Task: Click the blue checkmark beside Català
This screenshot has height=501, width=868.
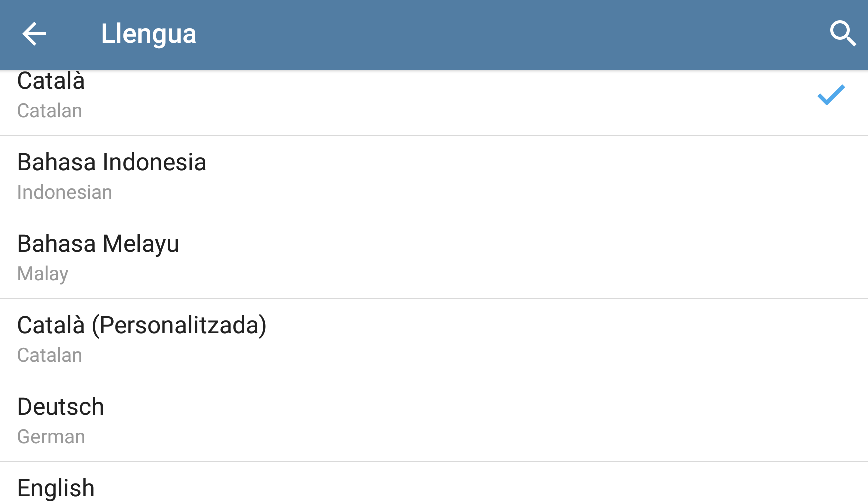Action: (831, 95)
